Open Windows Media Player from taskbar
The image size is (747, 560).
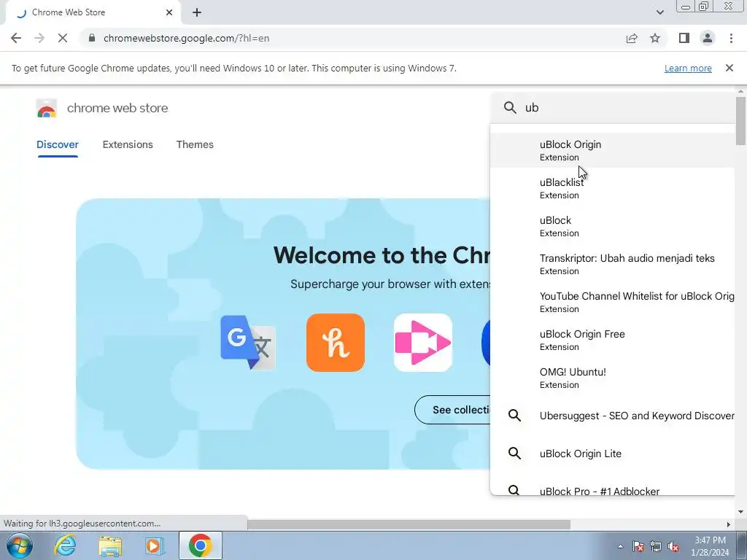(155, 545)
